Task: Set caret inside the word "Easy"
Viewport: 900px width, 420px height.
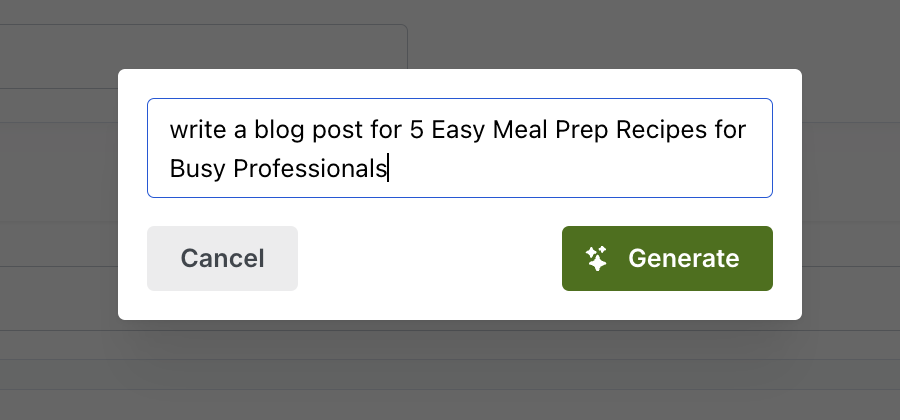Action: click(457, 130)
